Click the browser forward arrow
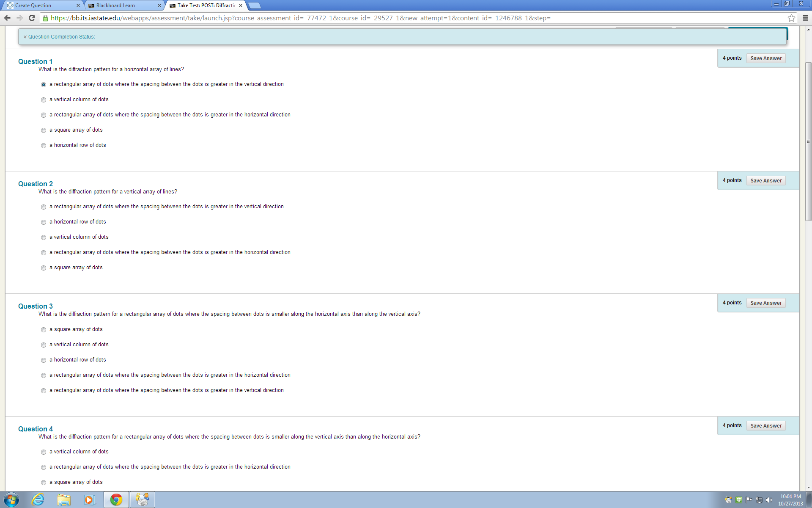Screen dimensions: 812x508 click(19, 18)
